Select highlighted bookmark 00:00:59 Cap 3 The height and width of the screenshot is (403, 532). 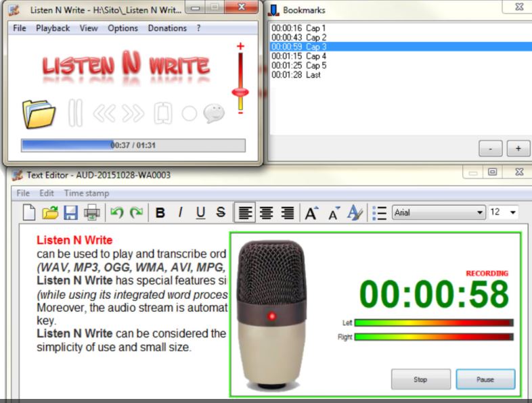(x=401, y=47)
